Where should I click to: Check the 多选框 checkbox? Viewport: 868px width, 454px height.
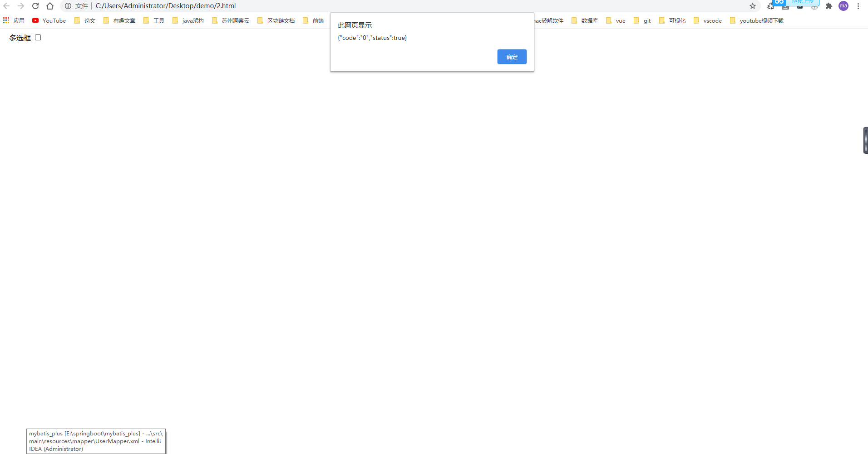coord(38,37)
